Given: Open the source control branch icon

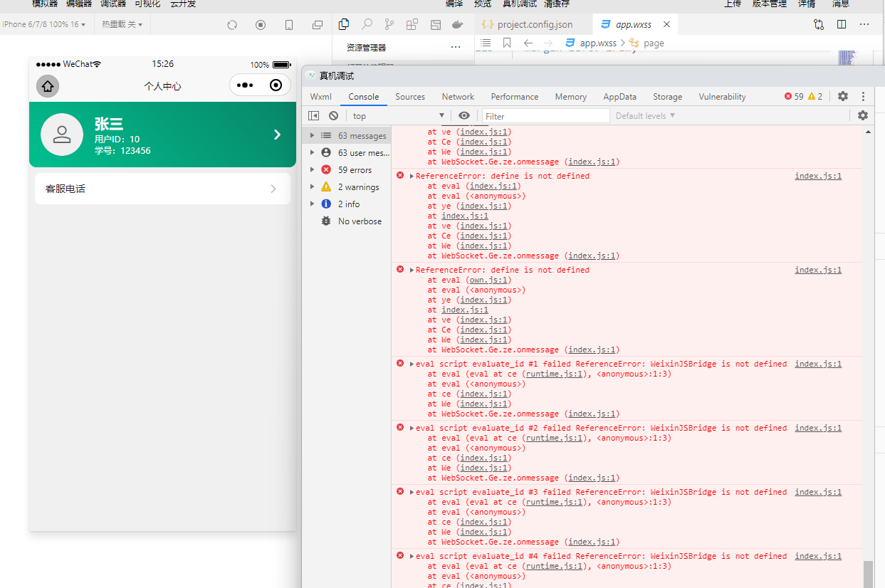Looking at the screenshot, I should pos(389,24).
